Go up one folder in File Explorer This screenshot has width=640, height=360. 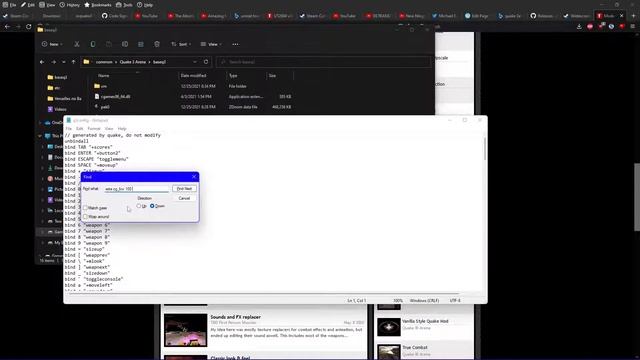[73, 62]
